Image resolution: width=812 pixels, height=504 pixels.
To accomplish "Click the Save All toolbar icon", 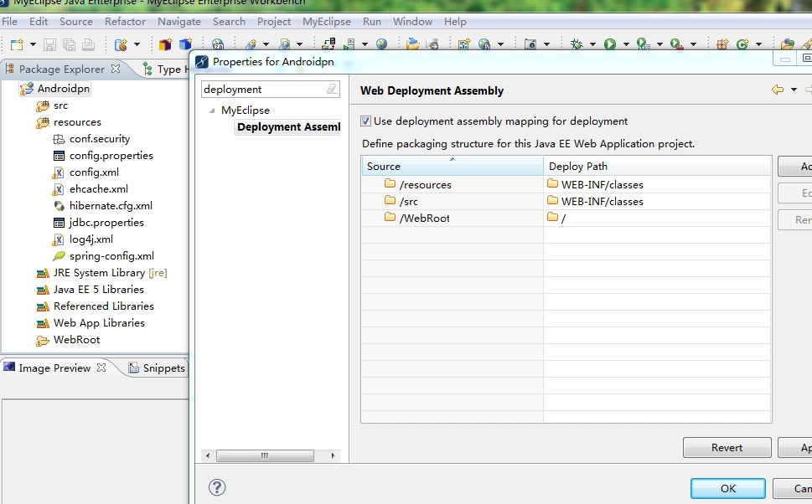I will coord(69,44).
